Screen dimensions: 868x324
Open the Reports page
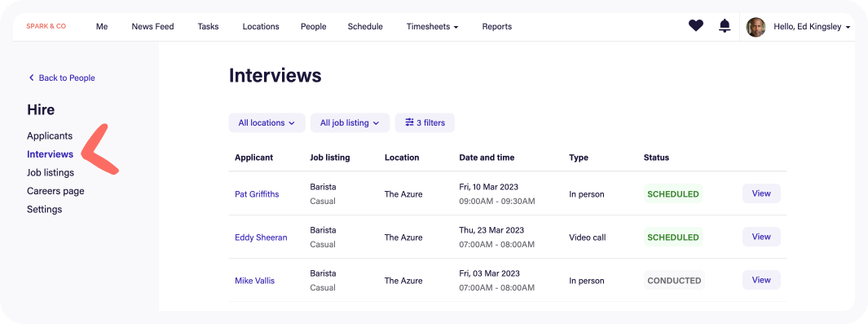[497, 27]
